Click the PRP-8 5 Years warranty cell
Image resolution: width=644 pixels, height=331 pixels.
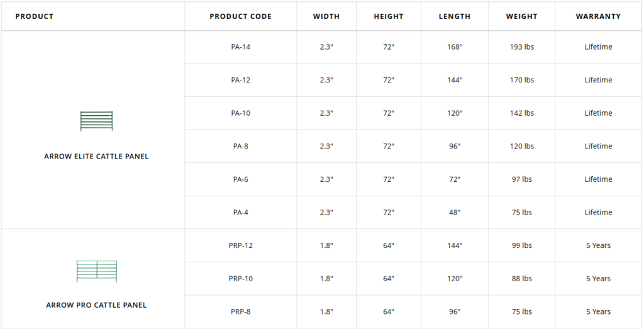[x=598, y=311]
